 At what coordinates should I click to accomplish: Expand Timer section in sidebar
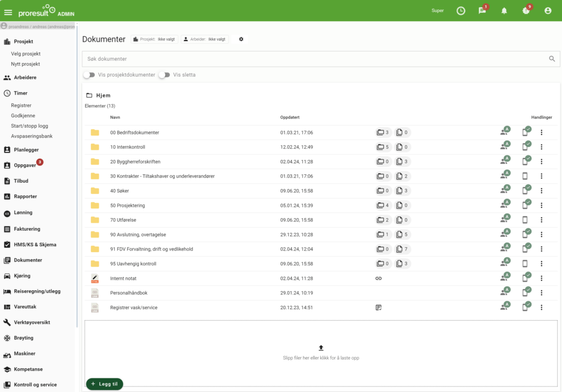[x=20, y=93]
